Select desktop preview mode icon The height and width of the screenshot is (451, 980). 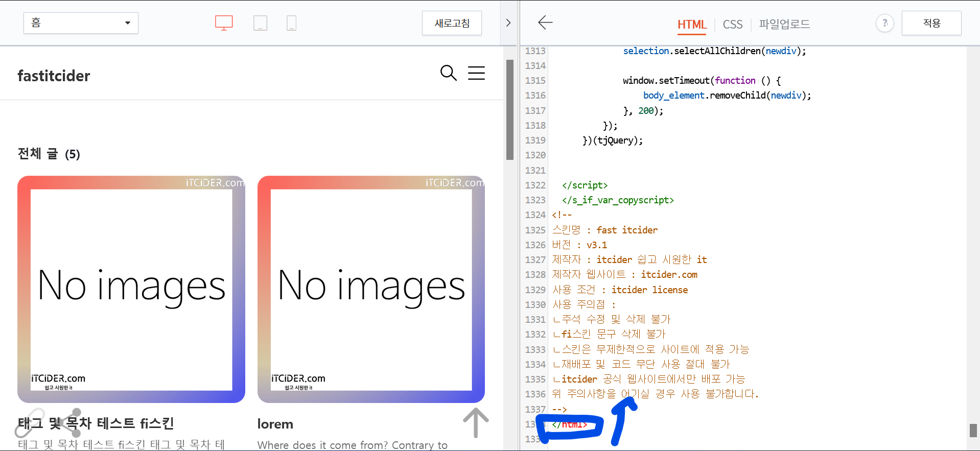click(224, 23)
